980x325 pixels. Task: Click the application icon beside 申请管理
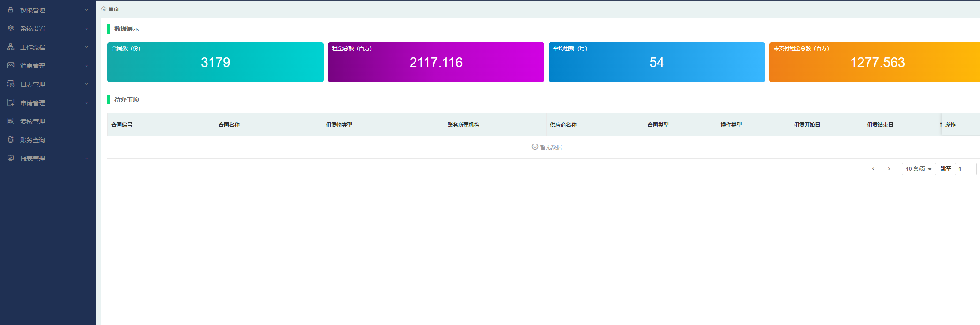pos(11,102)
